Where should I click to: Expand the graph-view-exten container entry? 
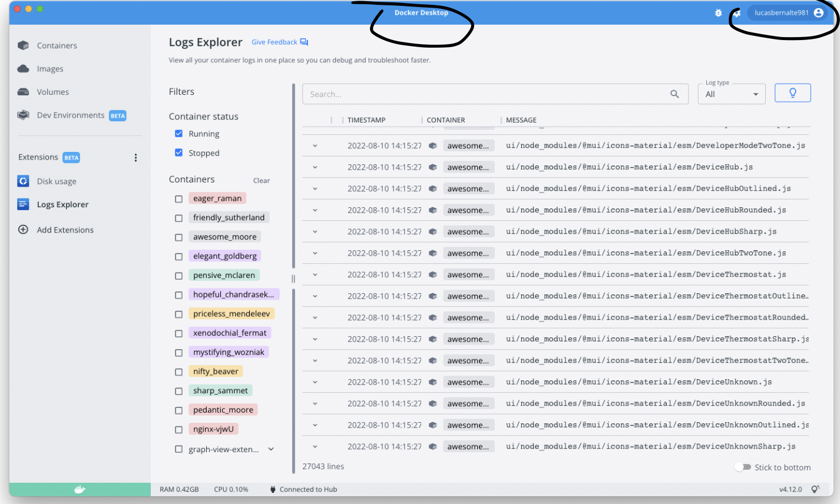point(270,449)
